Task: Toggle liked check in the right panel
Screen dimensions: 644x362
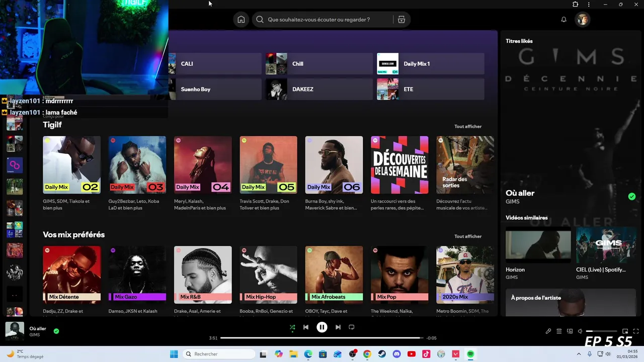Action: tap(632, 197)
